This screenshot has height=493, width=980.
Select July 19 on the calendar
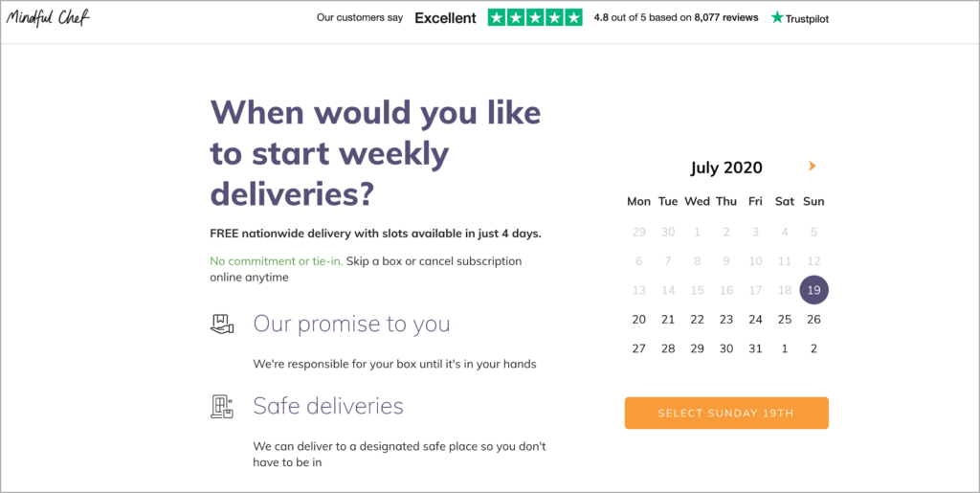(813, 290)
